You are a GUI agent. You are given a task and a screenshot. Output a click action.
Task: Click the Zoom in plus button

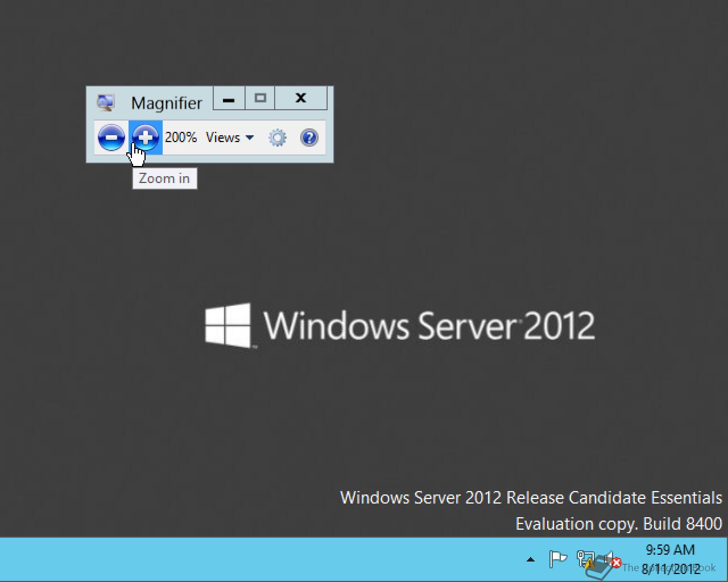(x=146, y=138)
